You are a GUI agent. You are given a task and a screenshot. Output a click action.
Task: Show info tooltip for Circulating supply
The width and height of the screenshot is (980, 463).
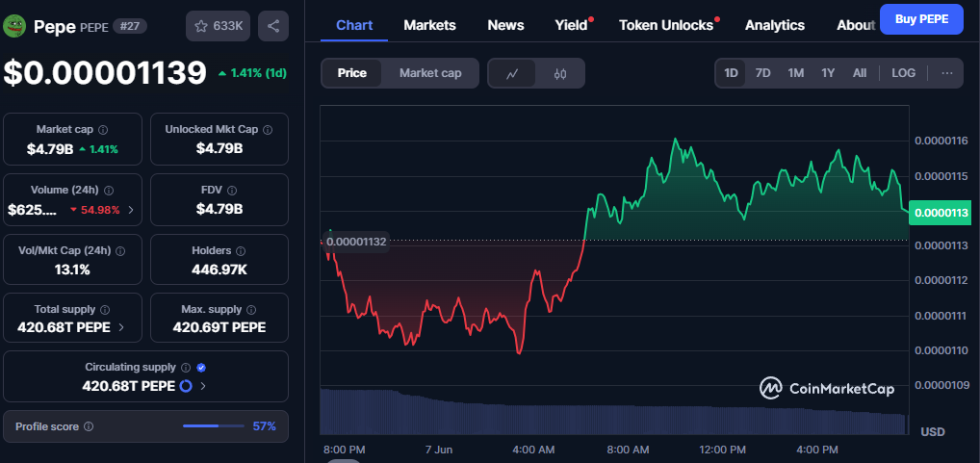tap(186, 368)
